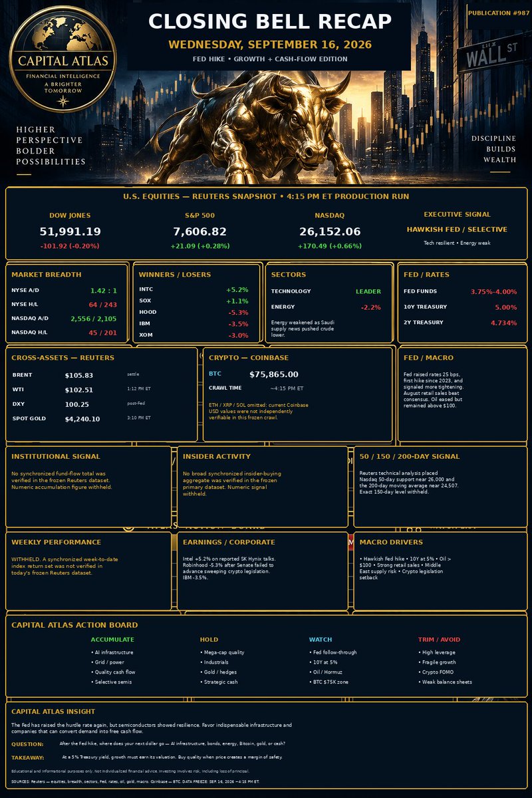Screen dimensions: 532x798
Task: Click the 'EXECUTIVE SIGNAL' heading
Action: pyautogui.click(x=457, y=215)
